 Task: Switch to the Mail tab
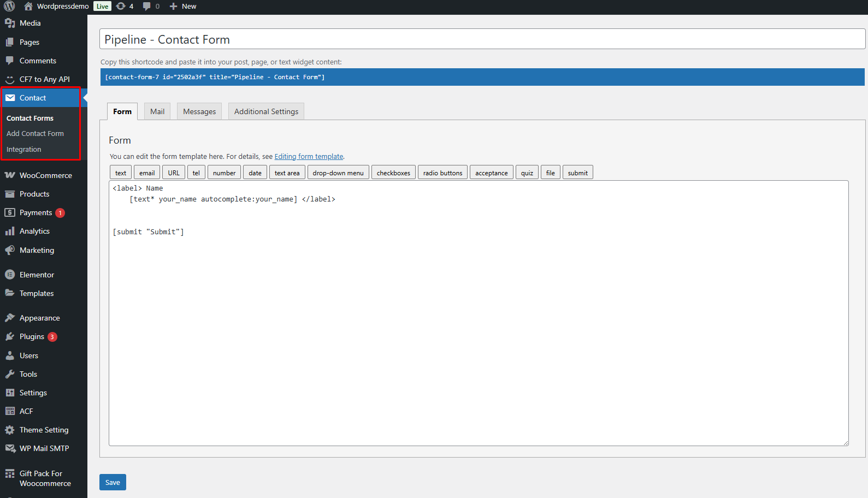(x=157, y=111)
